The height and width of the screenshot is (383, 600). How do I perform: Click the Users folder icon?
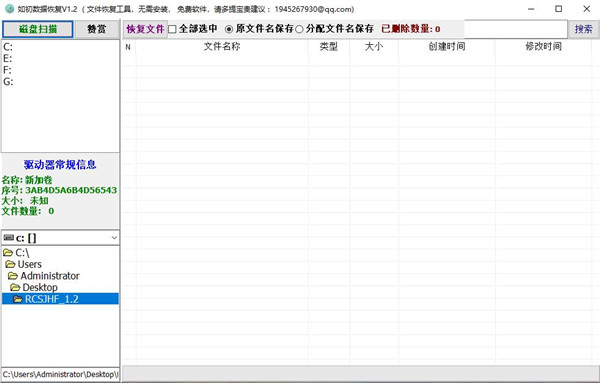[x=10, y=264]
